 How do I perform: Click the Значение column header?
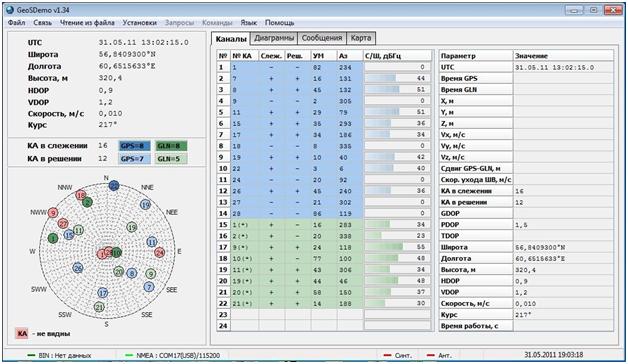pos(563,56)
